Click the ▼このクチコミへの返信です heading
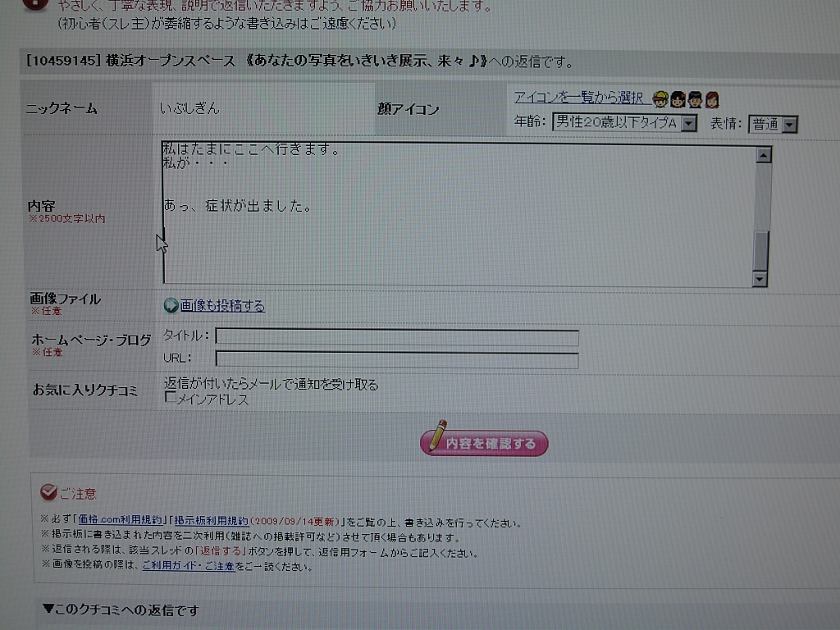This screenshot has height=630, width=840. tap(121, 609)
